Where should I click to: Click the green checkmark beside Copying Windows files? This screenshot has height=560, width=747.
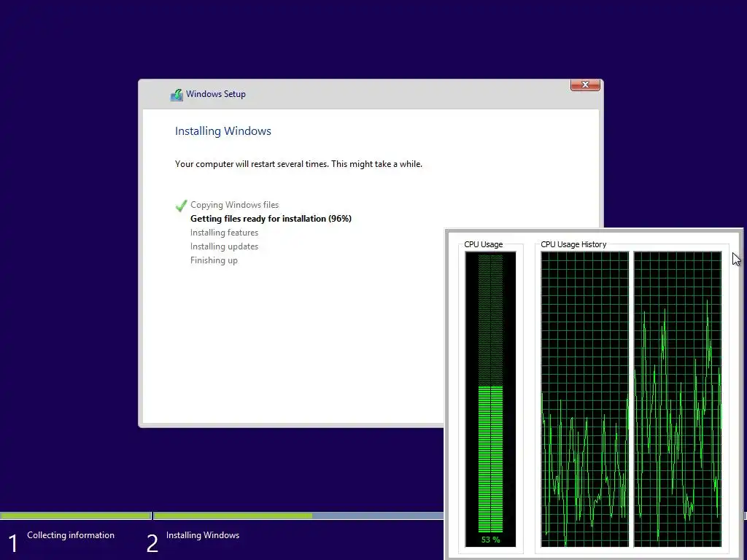click(x=181, y=205)
